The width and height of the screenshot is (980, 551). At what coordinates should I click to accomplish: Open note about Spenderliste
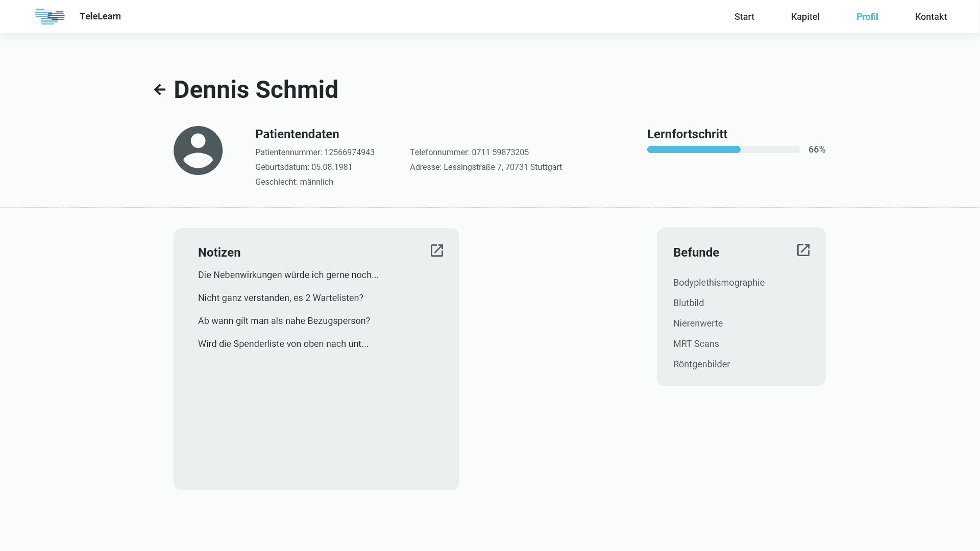[x=283, y=344]
